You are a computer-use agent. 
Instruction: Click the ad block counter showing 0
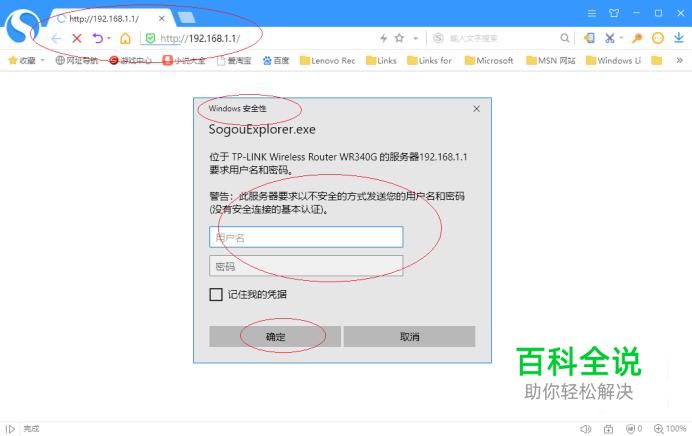(634, 428)
